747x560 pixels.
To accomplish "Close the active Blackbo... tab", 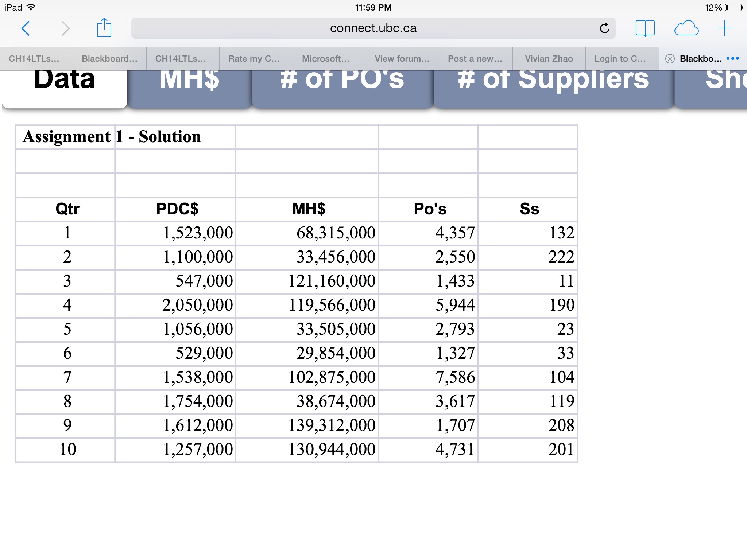I will tap(670, 59).
